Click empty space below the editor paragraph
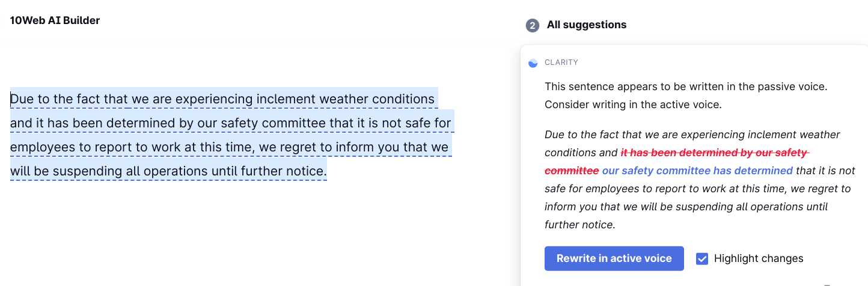The height and width of the screenshot is (286, 868). [228, 234]
